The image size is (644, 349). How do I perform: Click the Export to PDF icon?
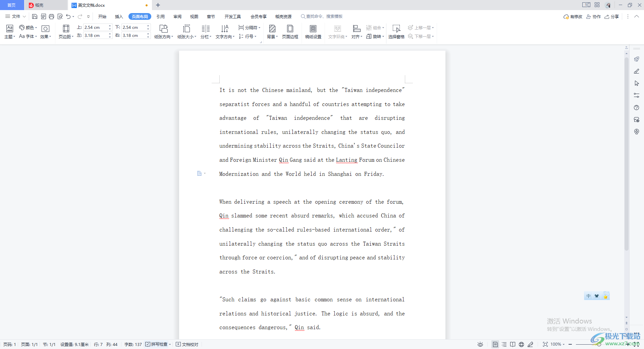click(43, 16)
